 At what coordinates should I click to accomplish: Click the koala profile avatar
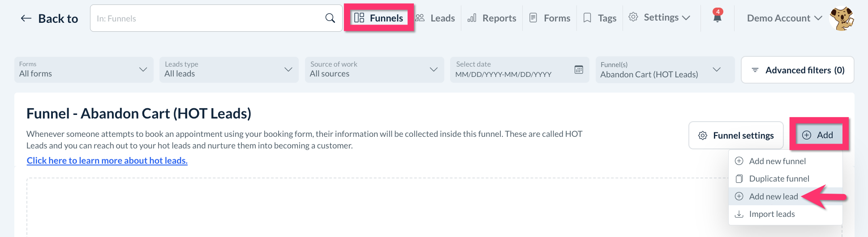coord(842,18)
